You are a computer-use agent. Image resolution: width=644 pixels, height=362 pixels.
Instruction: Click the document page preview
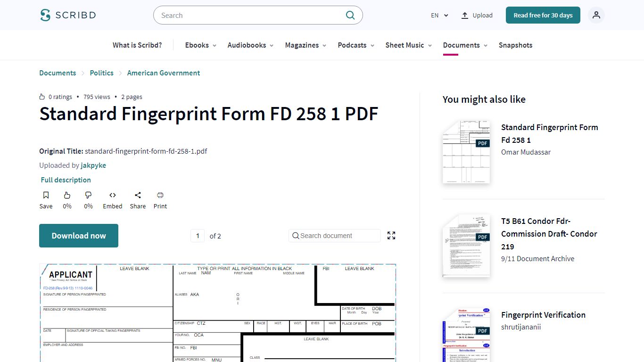point(217,313)
